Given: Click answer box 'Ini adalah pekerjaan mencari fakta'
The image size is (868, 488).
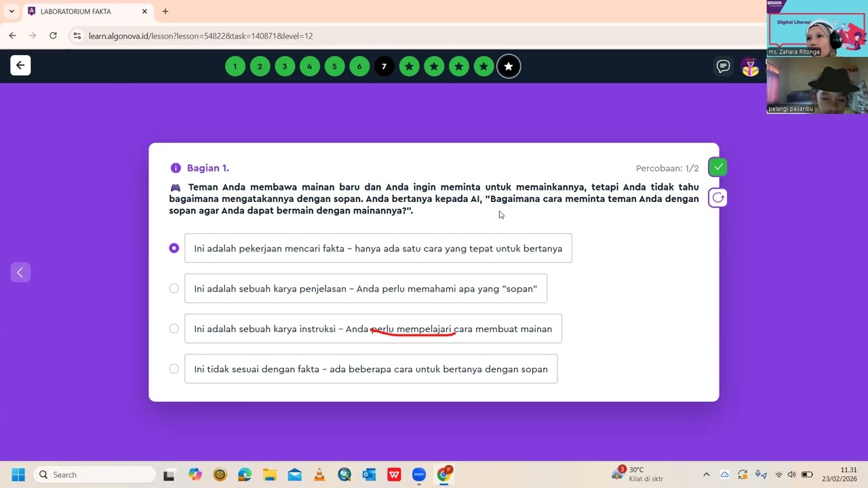Looking at the screenshot, I should [378, 248].
